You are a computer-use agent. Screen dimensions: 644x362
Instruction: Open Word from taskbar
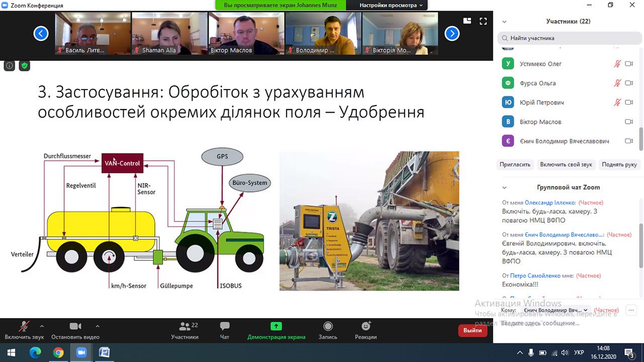pyautogui.click(x=105, y=352)
